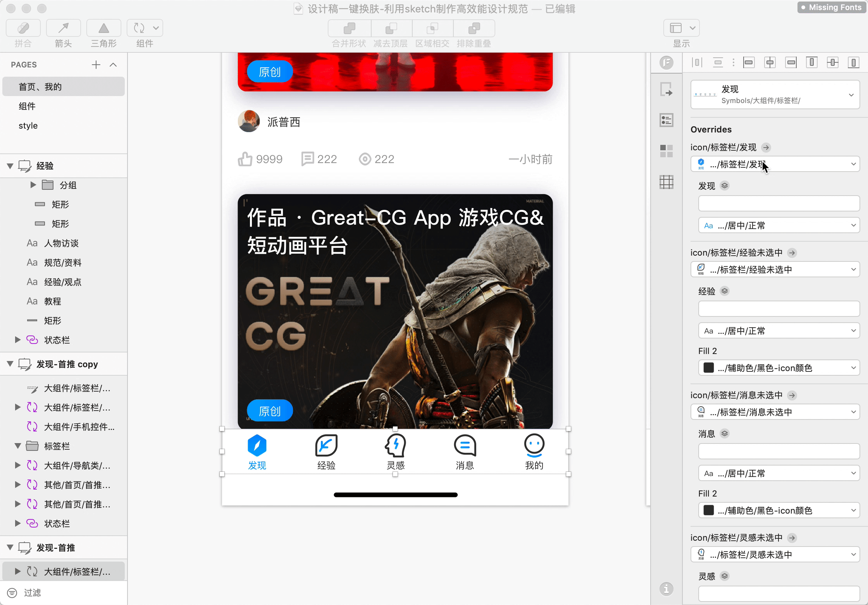Screen dimensions: 868x605
Task: Collapse the Pages list with chevron
Action: [113, 65]
